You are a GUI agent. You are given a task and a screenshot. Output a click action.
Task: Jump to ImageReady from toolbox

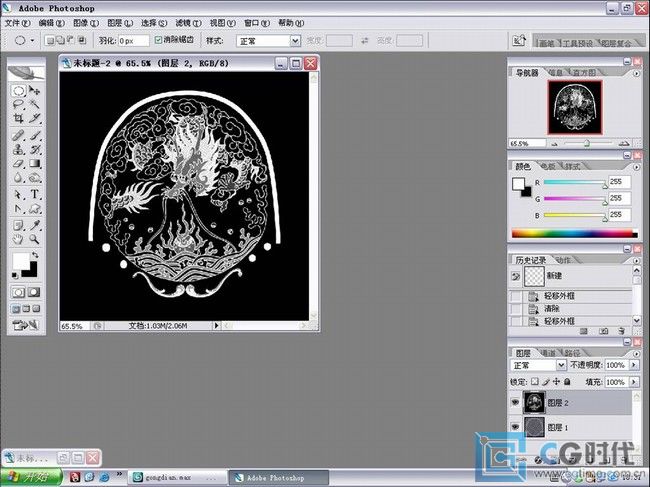click(x=26, y=325)
